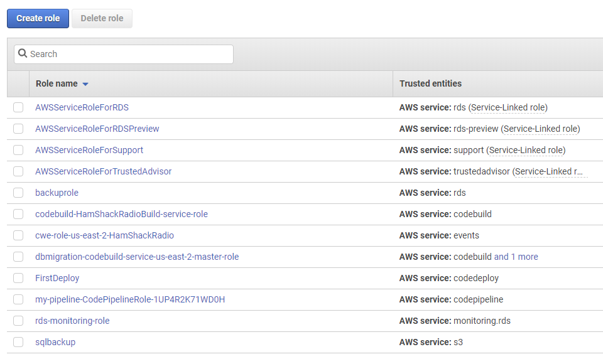The height and width of the screenshot is (364, 603).
Task: Select the 'AWS service: codepipeline' text
Action: [451, 299]
